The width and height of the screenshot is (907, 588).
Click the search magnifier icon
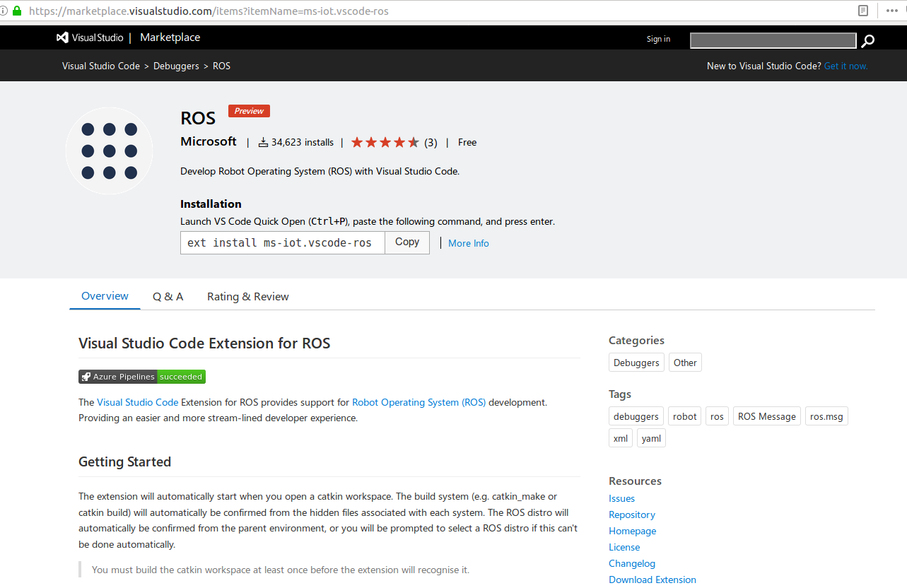pos(867,41)
